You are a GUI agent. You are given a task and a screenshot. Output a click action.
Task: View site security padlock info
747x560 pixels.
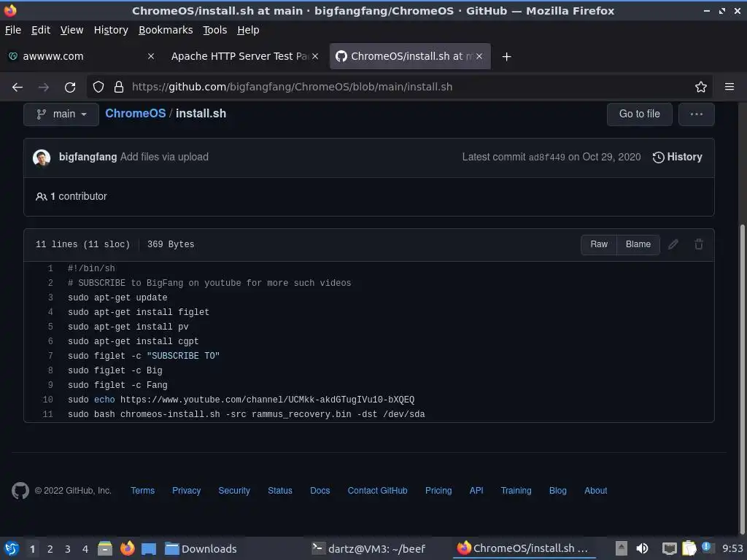point(119,87)
